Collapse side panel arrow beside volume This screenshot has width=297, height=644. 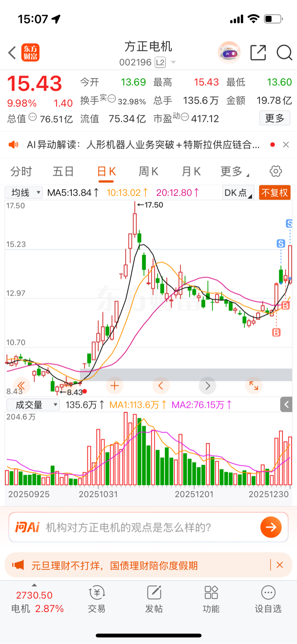[286, 405]
